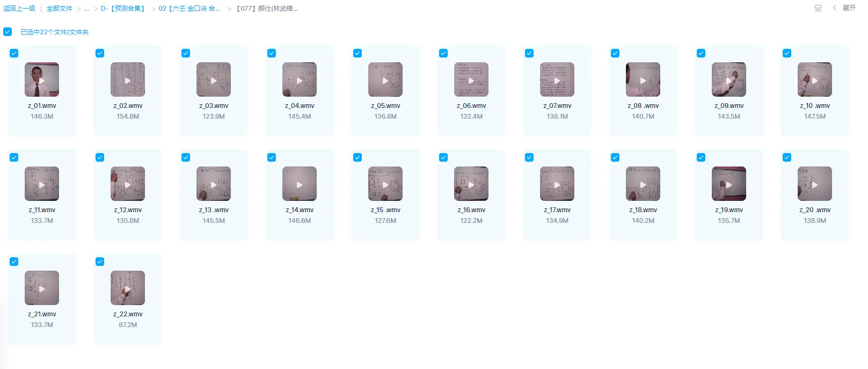
Task: Open the z_17.wmv video thumbnail
Action: click(x=557, y=184)
